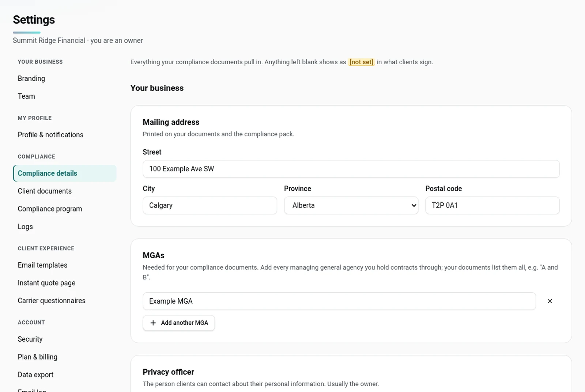The image size is (585, 392).
Task: Open Security settings
Action: pos(30,339)
